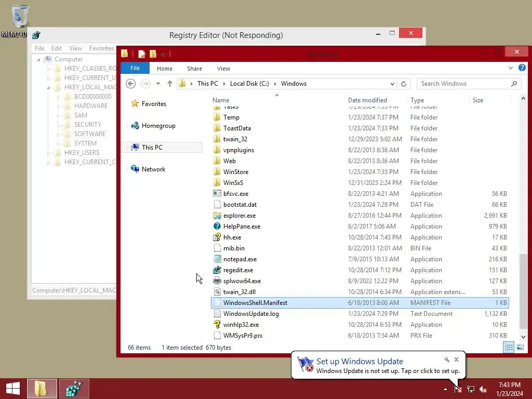Open the Edit menu in Registry Editor

(56, 48)
